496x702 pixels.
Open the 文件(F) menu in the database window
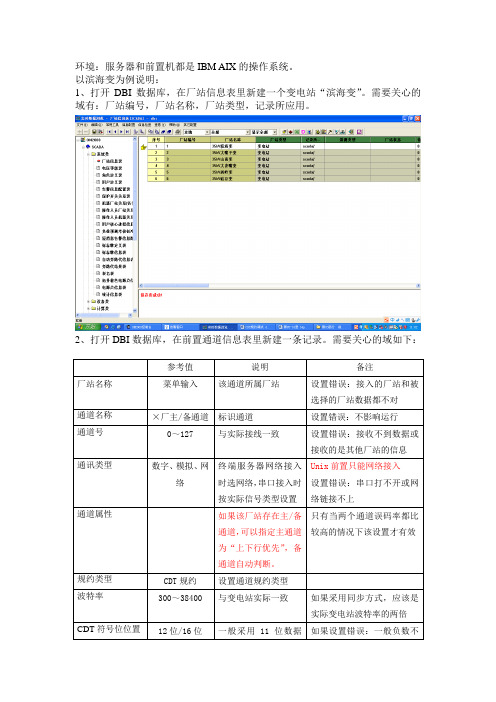coord(81,125)
